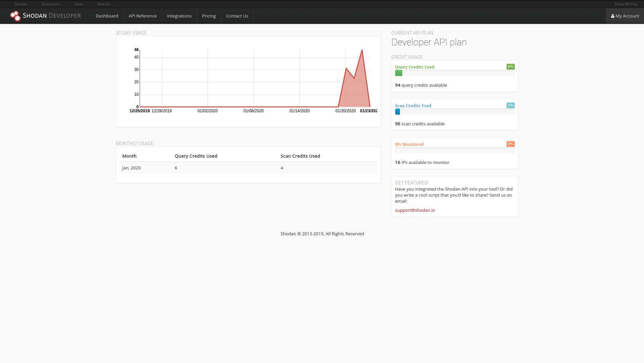Open the Developers top bar link
The height and width of the screenshot is (363, 644).
click(x=51, y=4)
